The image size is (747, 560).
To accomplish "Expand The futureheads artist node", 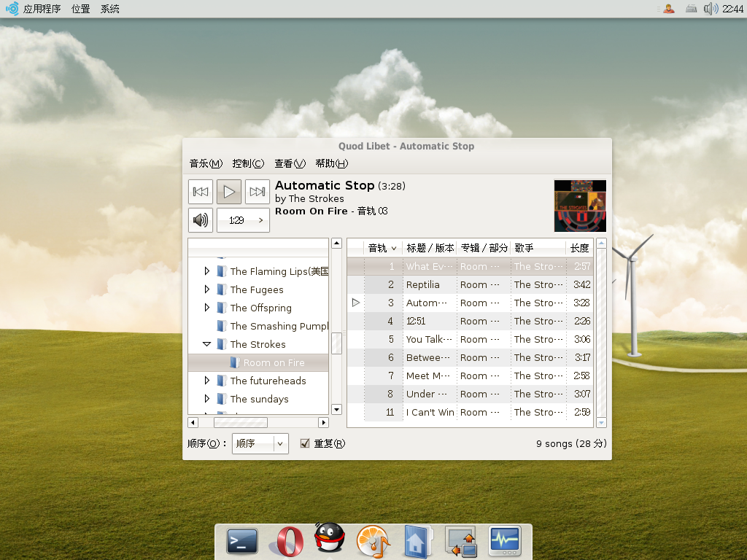I will point(206,381).
